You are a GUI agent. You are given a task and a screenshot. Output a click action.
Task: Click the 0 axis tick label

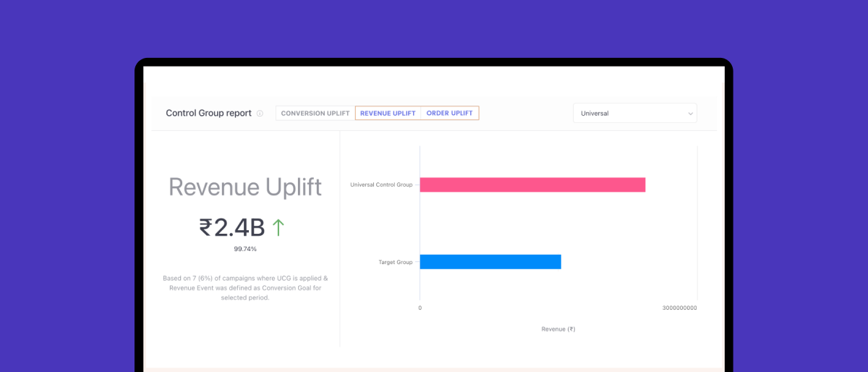pos(420,308)
